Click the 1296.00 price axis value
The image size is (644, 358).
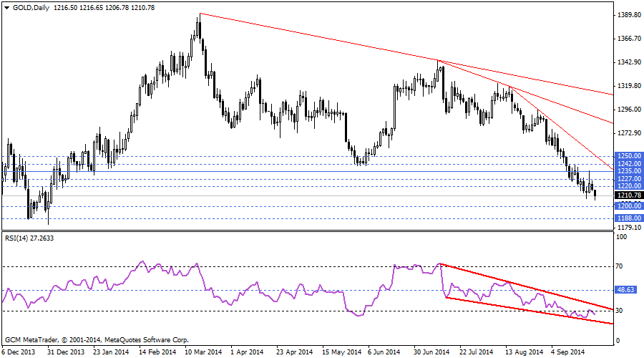point(628,110)
